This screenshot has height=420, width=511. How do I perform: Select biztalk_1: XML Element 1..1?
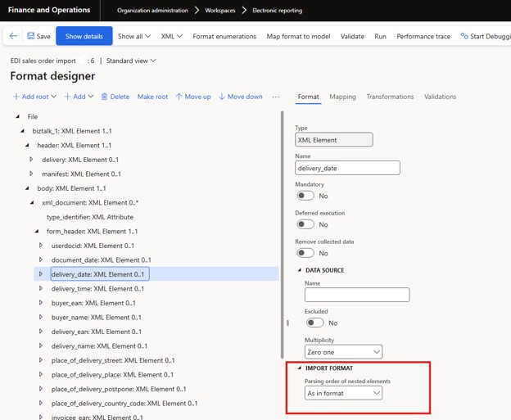pyautogui.click(x=72, y=131)
